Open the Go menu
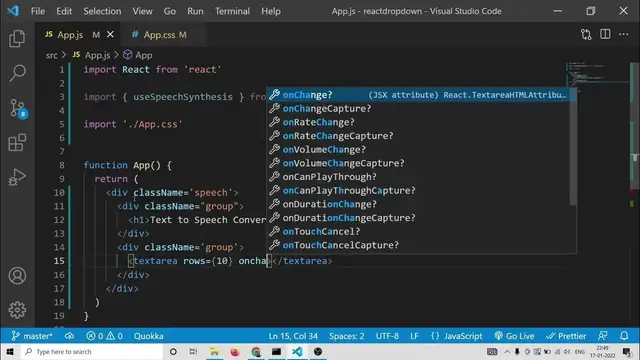 170,11
